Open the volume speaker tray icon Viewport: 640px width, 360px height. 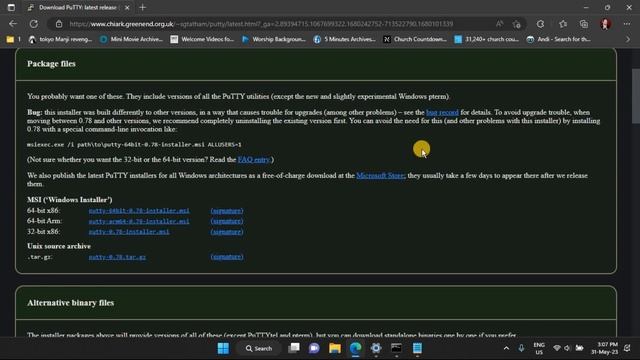point(567,348)
